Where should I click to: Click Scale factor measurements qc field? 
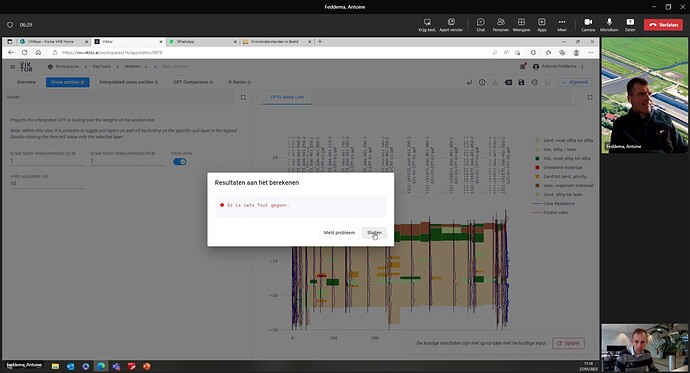coord(47,161)
